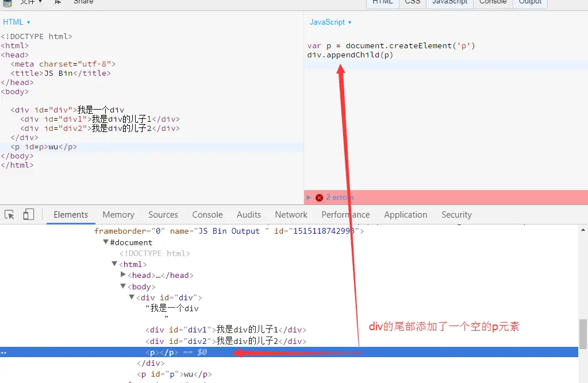Toggle the JS Bin CSS panel button

tap(413, 3)
